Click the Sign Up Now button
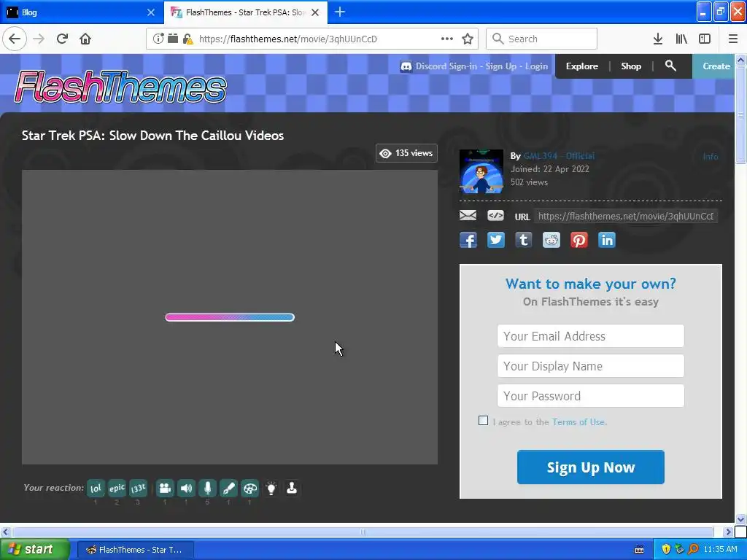This screenshot has height=560, width=747. tap(591, 467)
